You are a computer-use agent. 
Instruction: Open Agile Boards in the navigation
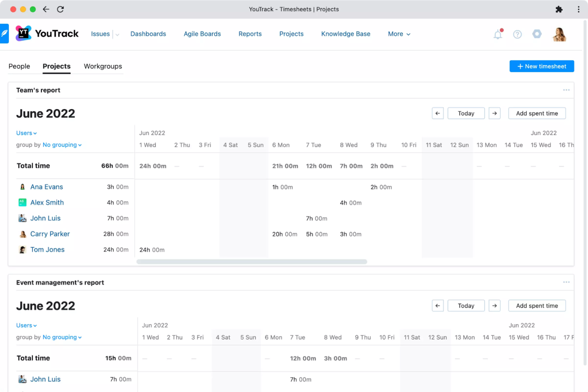(202, 34)
